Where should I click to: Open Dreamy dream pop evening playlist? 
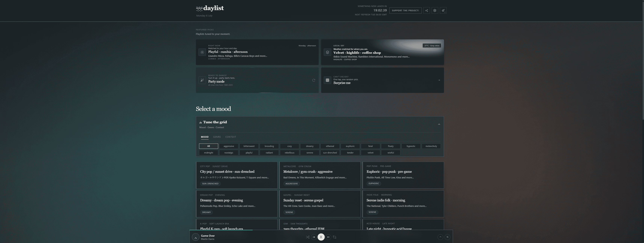pos(237,204)
